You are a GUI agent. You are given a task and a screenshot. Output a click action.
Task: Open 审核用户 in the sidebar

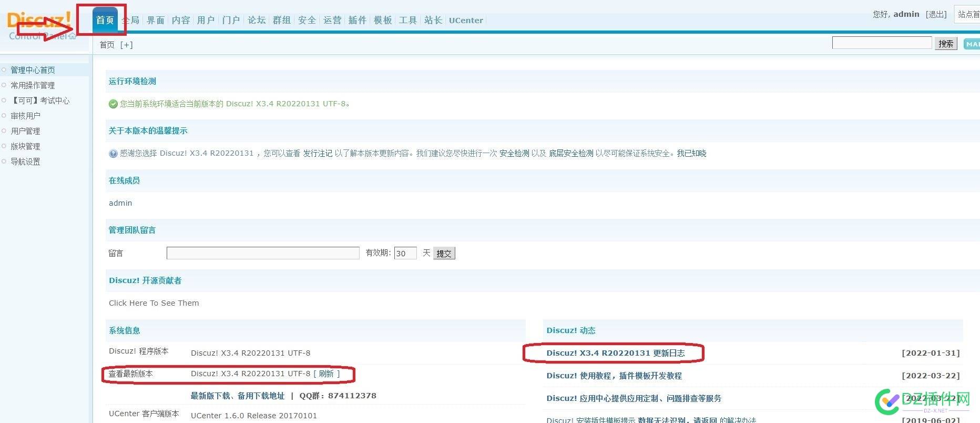pyautogui.click(x=25, y=116)
